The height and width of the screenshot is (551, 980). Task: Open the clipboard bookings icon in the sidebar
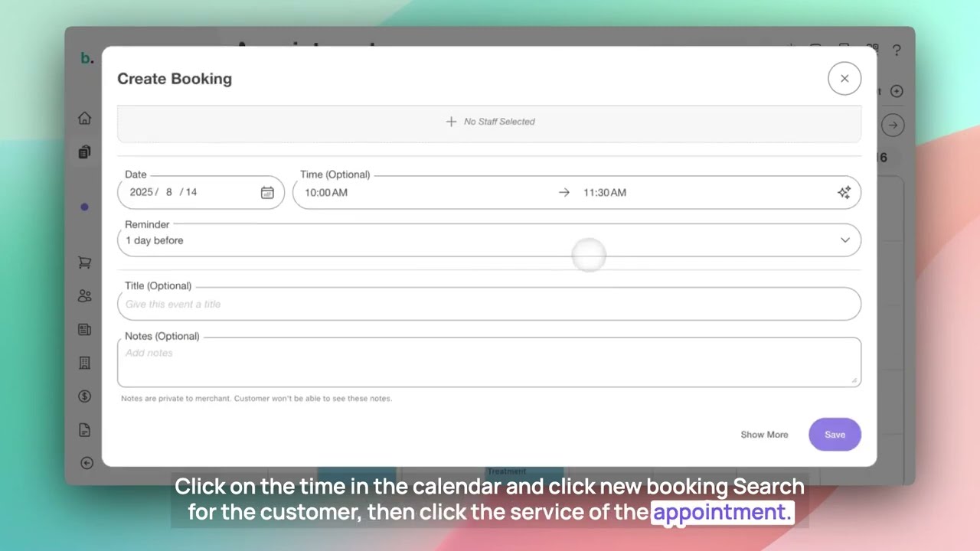click(85, 152)
